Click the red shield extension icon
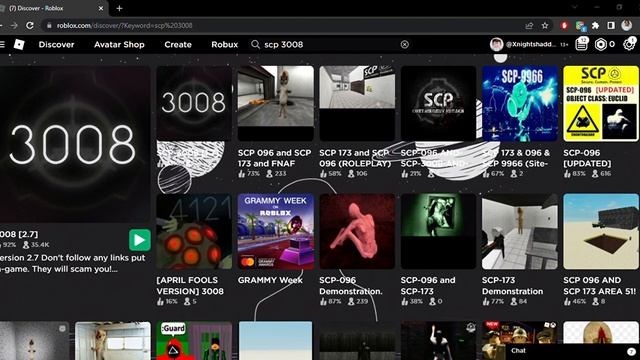Screen dimensions: 640x360 coord(564,25)
